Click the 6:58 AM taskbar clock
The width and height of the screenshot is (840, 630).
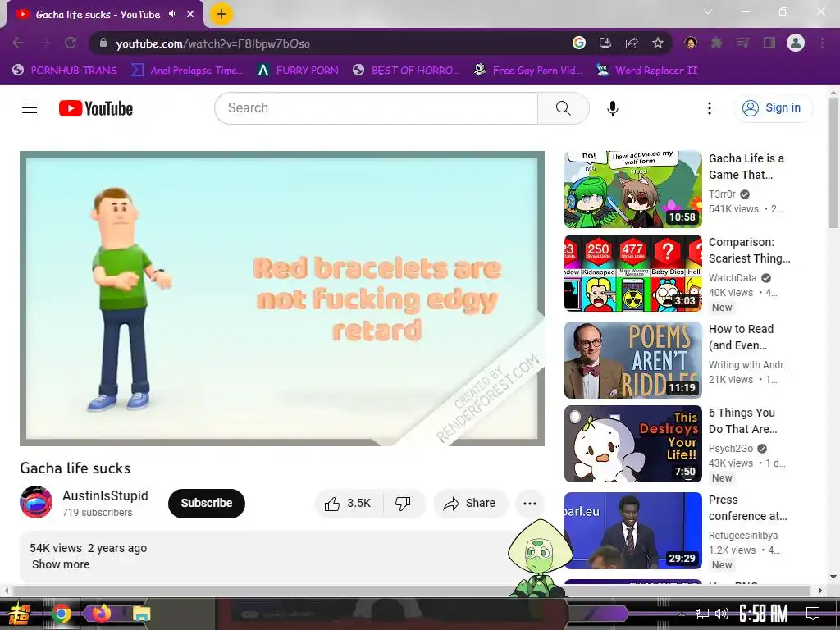click(764, 614)
